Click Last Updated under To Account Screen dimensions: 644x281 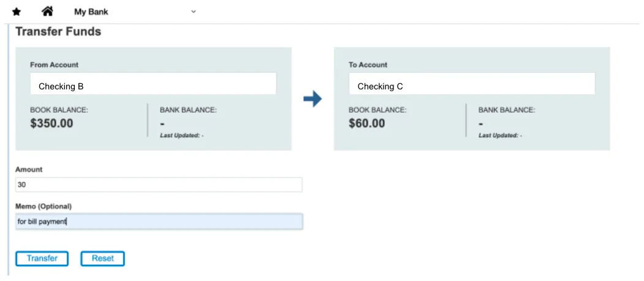coord(501,135)
